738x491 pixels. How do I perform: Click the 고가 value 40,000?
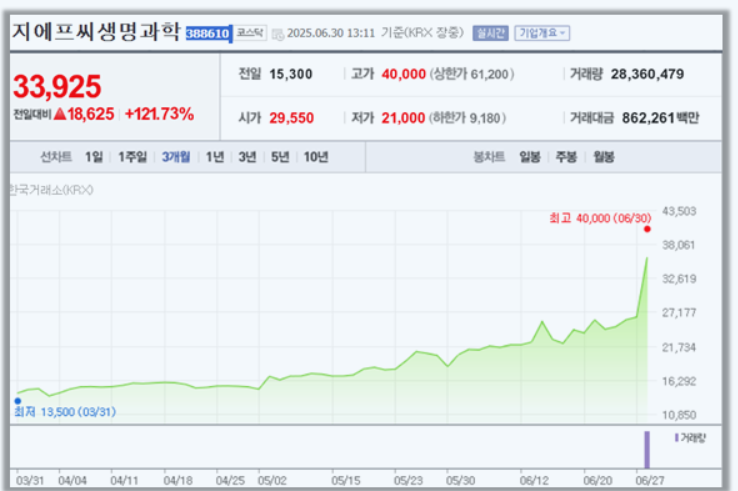[x=403, y=74]
